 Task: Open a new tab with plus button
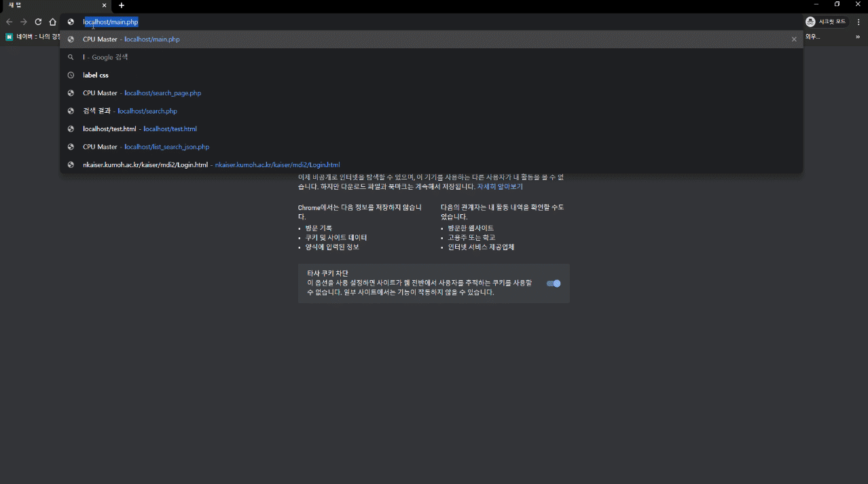[122, 5]
